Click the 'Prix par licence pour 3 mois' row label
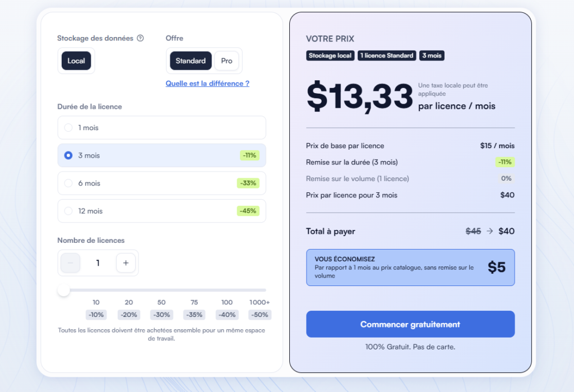The width and height of the screenshot is (574, 392). tap(352, 195)
